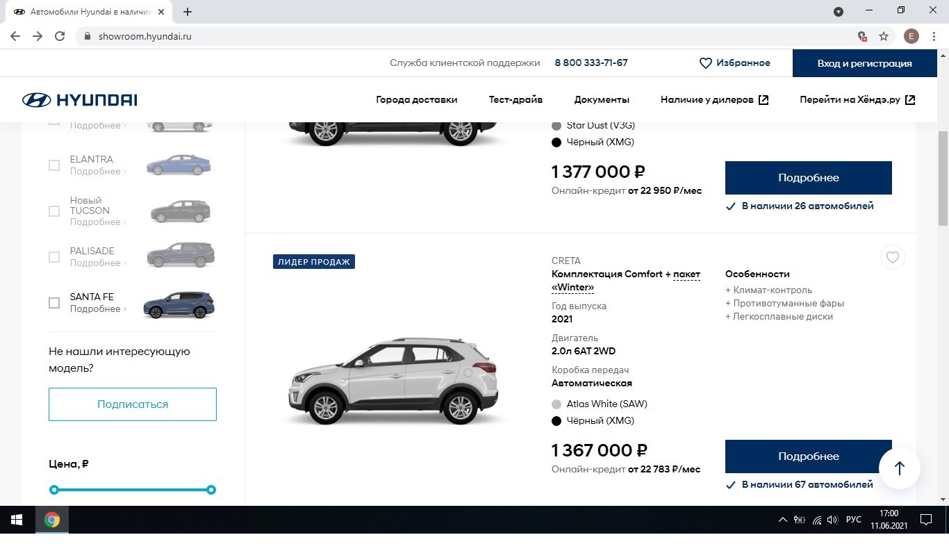Screen dimensions: 949x560
Task: Click the ELANTRA car thumbnail
Action: click(179, 165)
